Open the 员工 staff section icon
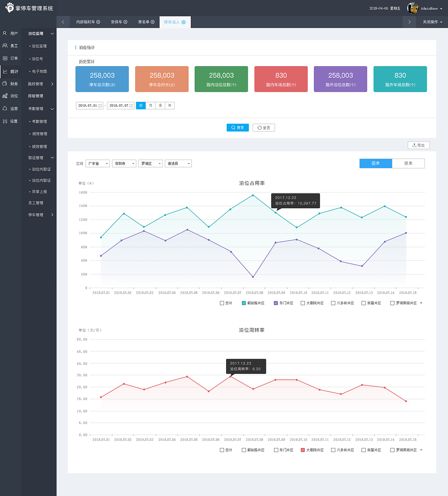The image size is (448, 496). (5, 46)
